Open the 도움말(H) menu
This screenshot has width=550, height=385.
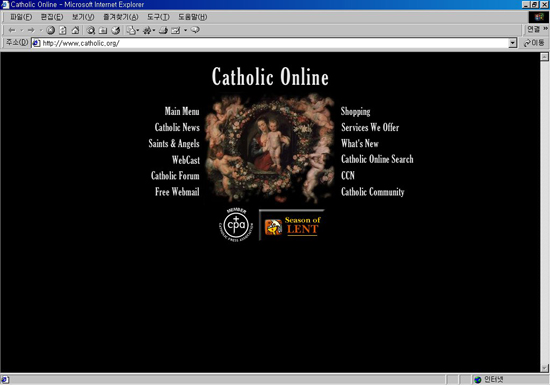(x=192, y=17)
